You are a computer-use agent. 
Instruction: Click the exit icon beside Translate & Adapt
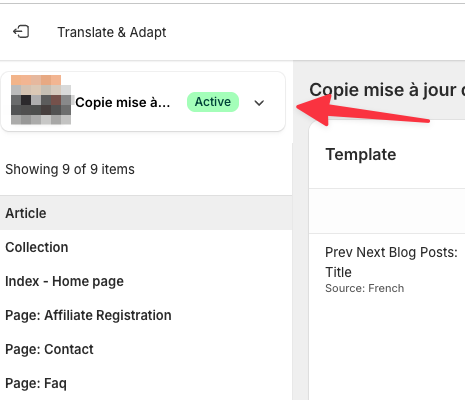click(21, 32)
